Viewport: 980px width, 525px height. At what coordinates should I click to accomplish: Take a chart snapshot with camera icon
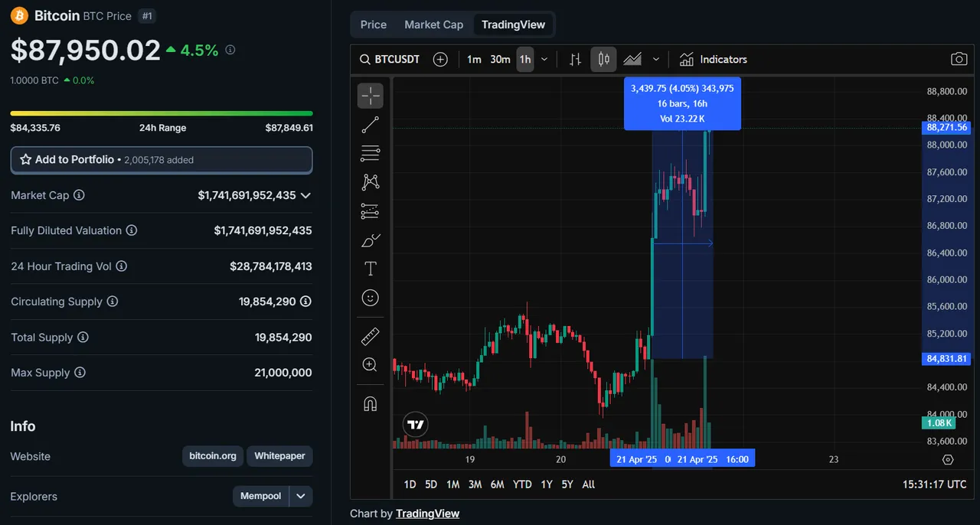959,59
